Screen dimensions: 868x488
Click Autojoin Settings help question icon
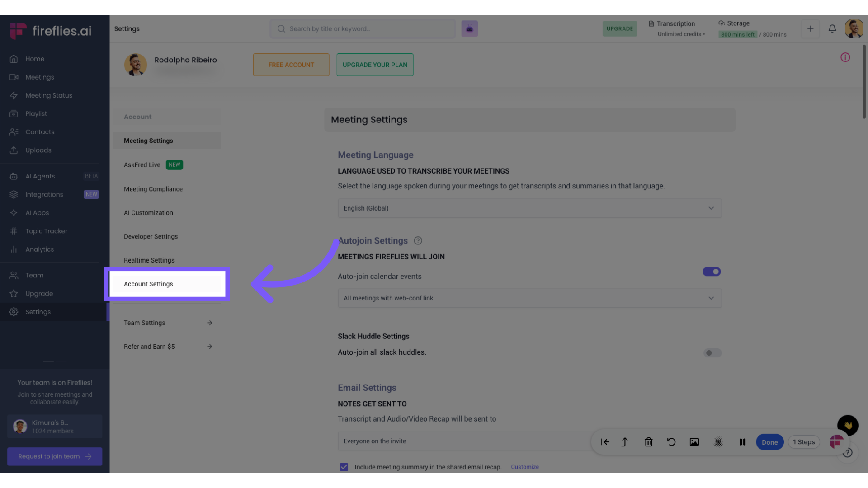pyautogui.click(x=418, y=241)
